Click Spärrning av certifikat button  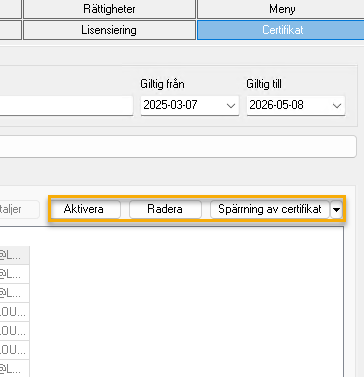pos(270,209)
